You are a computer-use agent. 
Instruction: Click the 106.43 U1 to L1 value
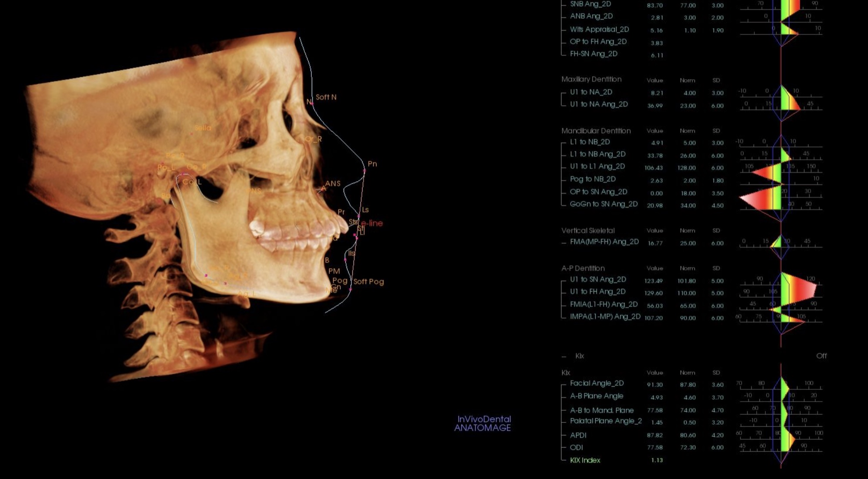[x=654, y=168]
